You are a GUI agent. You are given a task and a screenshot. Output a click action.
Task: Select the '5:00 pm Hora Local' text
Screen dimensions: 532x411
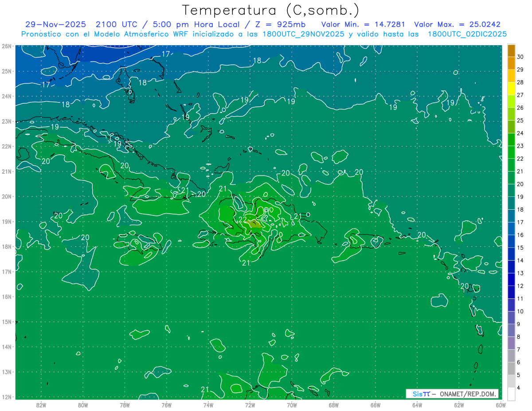[x=196, y=24]
